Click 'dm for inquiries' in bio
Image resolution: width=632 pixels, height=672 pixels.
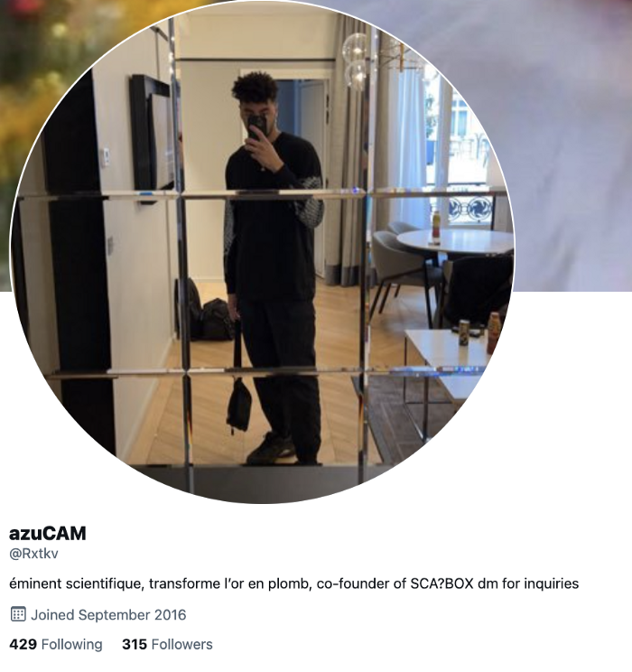pos(528,583)
